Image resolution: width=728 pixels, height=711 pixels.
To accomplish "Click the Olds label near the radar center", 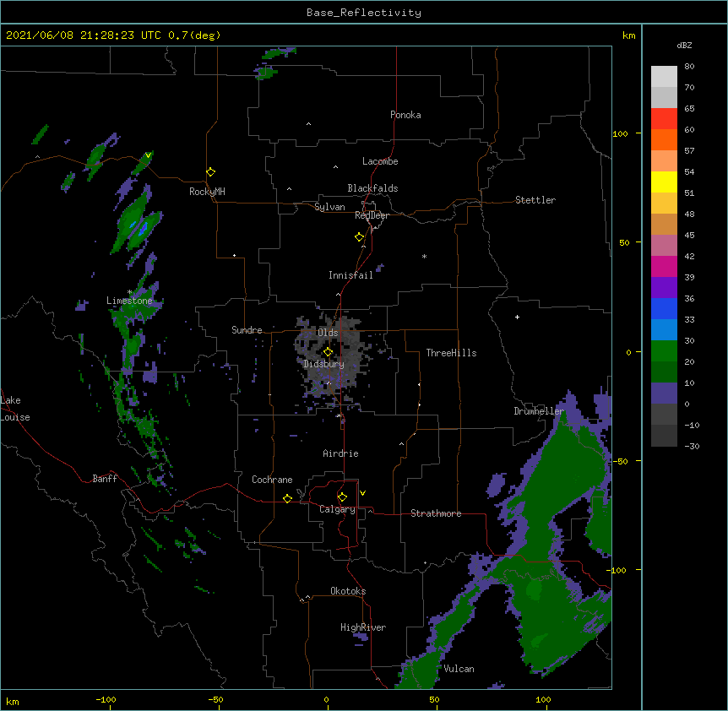I will (328, 333).
